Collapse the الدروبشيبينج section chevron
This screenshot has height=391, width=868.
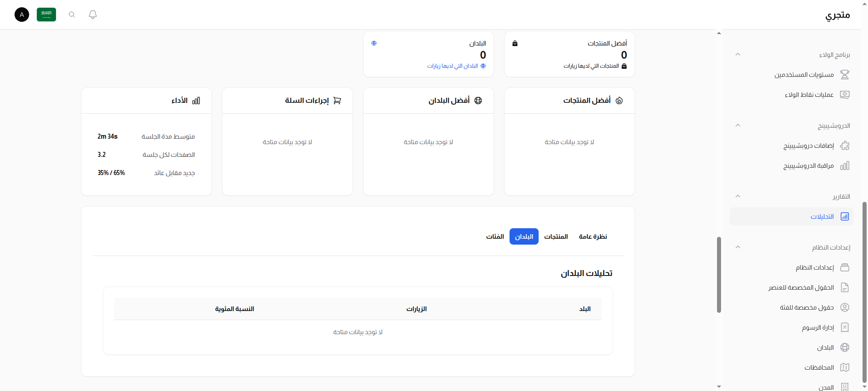click(738, 125)
